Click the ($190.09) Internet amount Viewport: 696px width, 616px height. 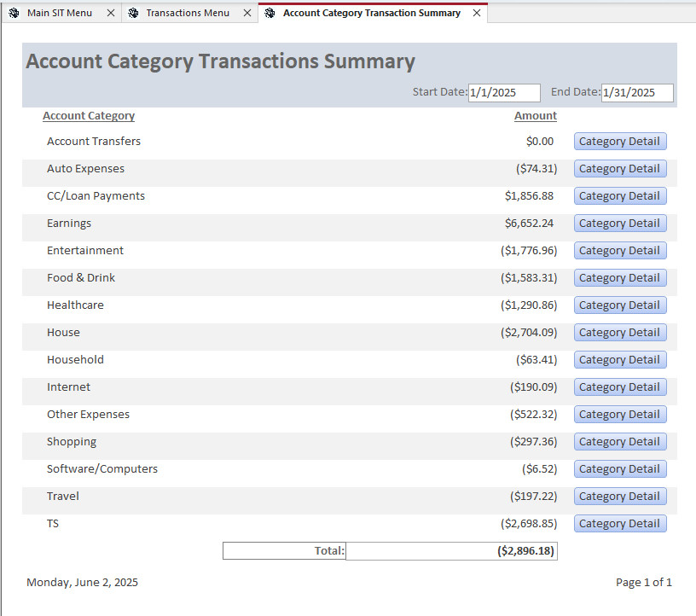[x=534, y=386]
